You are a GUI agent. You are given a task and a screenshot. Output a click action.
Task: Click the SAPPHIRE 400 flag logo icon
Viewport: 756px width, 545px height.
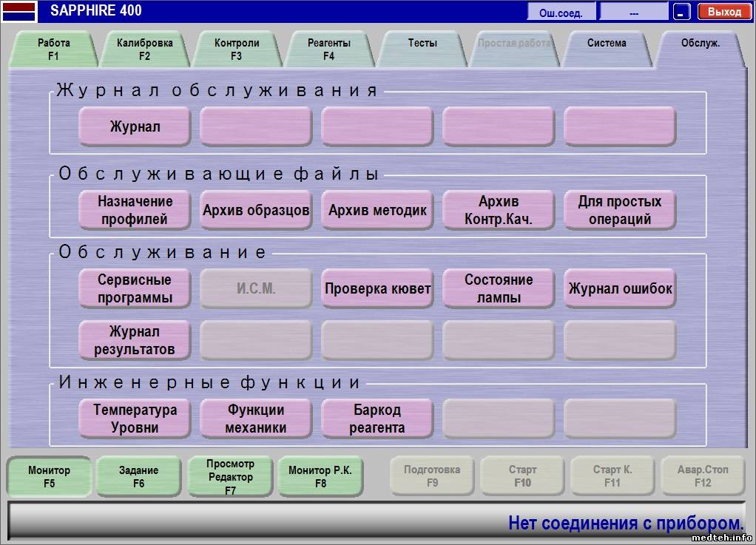coord(19,11)
